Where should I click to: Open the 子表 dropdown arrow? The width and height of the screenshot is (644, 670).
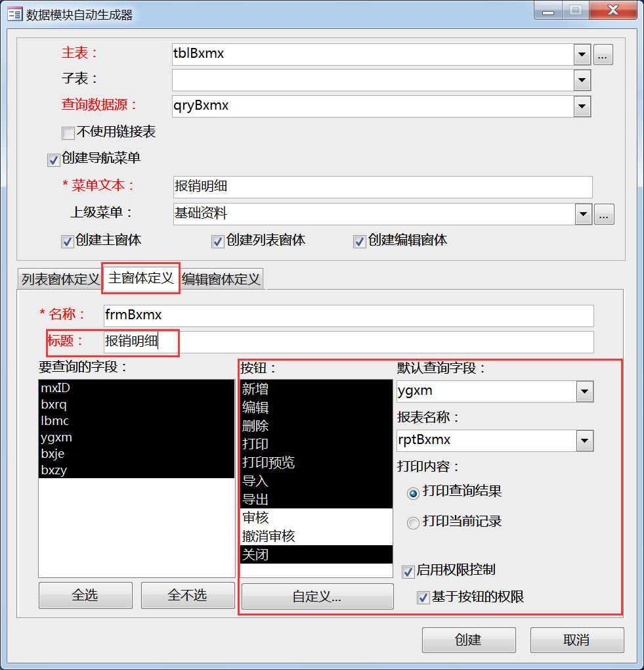coord(582,80)
